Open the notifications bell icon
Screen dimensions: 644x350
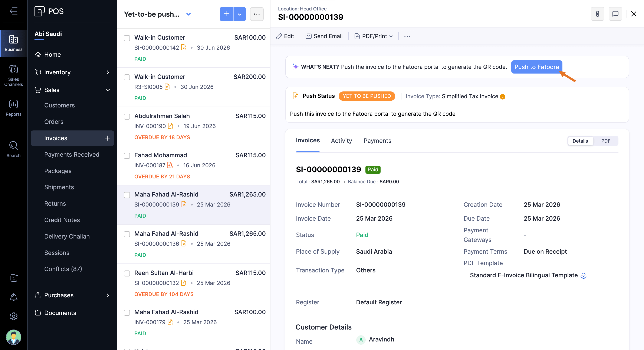(x=13, y=297)
